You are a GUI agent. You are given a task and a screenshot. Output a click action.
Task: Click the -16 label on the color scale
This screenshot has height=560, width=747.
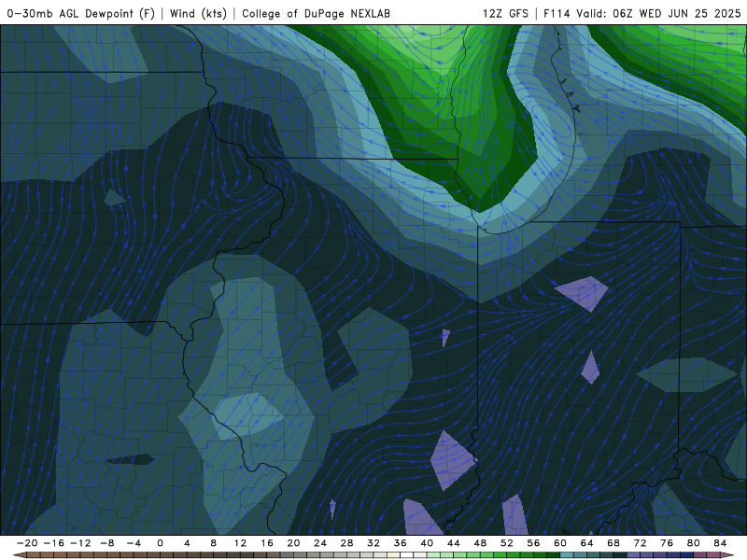[53, 543]
